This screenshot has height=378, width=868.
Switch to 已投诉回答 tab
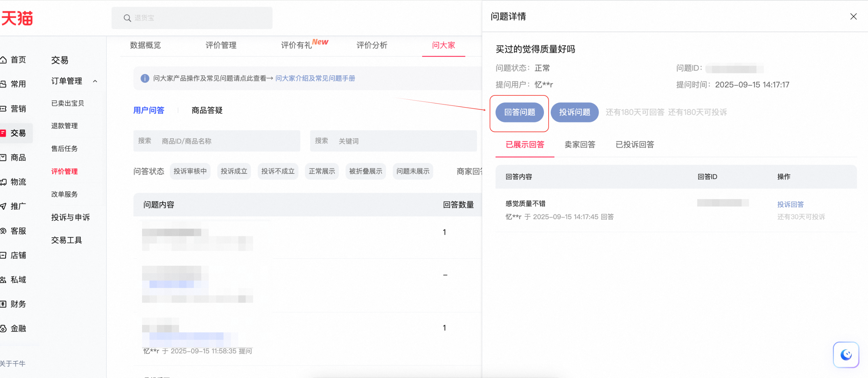pos(635,145)
